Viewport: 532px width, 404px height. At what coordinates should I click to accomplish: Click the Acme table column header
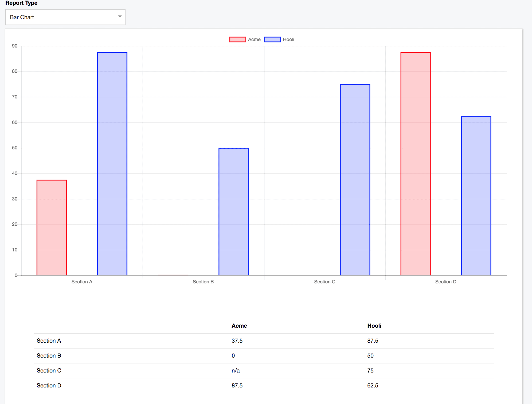click(239, 326)
